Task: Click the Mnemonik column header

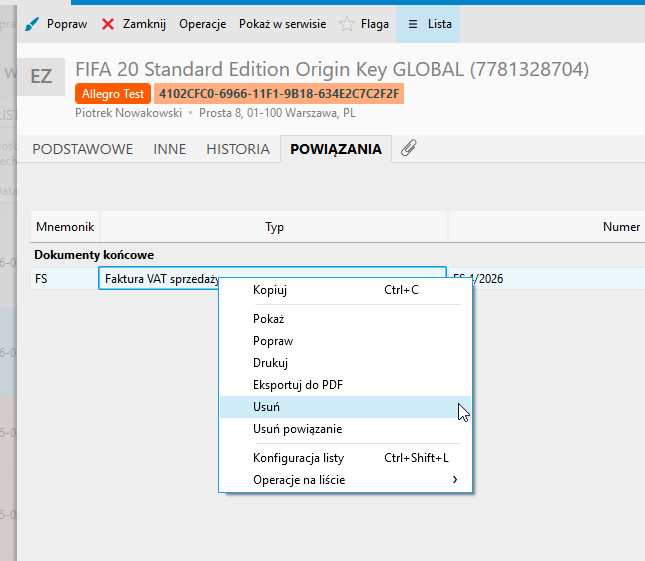Action: [x=65, y=227]
